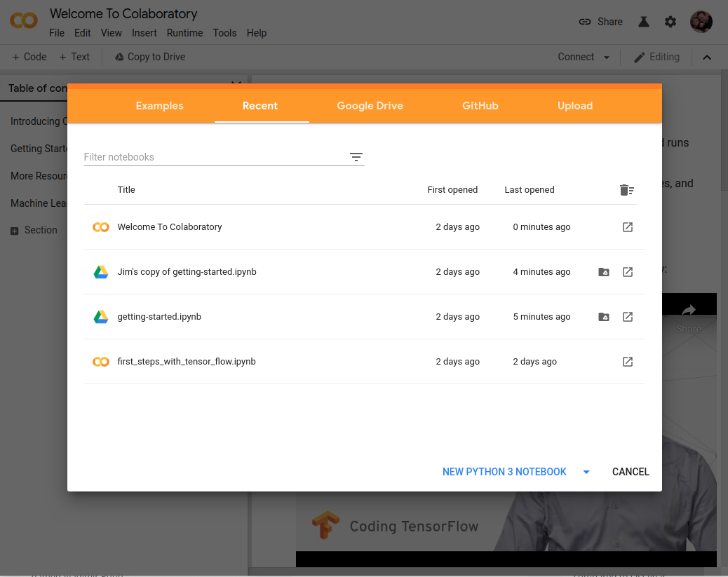Click the Google Drive icon for getting-started.ipynb

101,317
